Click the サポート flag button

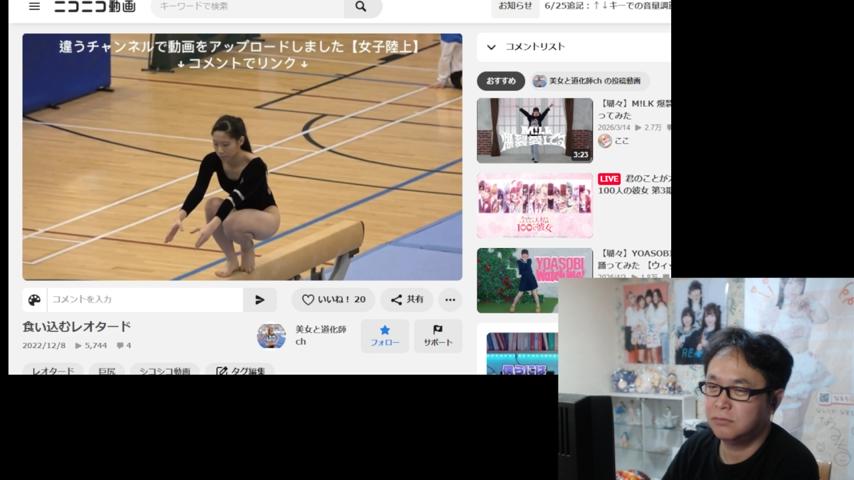tap(438, 336)
